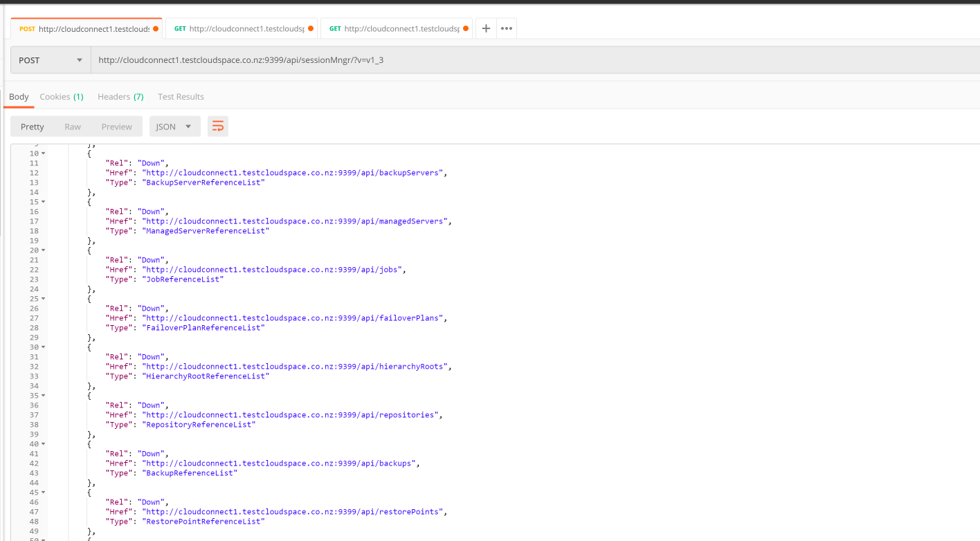Image resolution: width=980 pixels, height=541 pixels.
Task: Open the tab options ellipsis menu
Action: coord(507,28)
